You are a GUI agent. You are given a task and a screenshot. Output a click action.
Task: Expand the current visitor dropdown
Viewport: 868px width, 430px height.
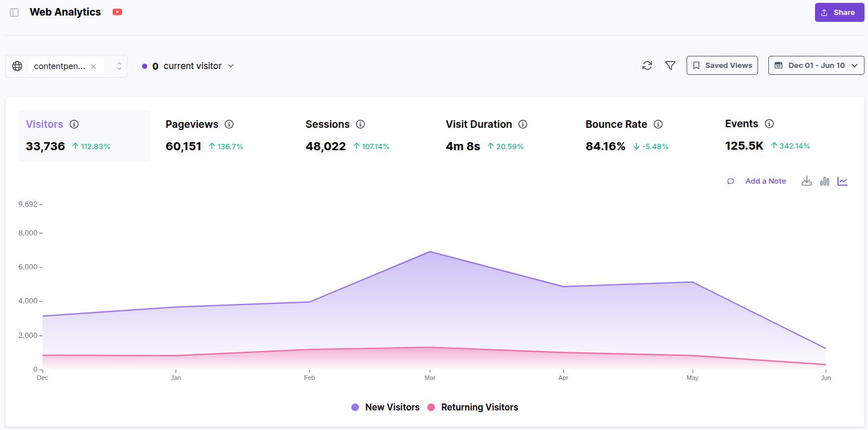coord(231,66)
